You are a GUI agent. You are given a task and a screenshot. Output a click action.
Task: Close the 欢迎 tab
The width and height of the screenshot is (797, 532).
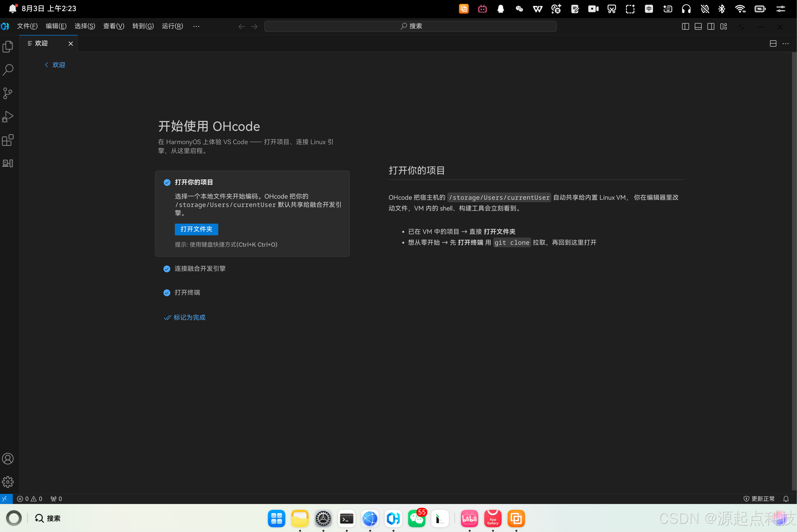tap(71, 43)
